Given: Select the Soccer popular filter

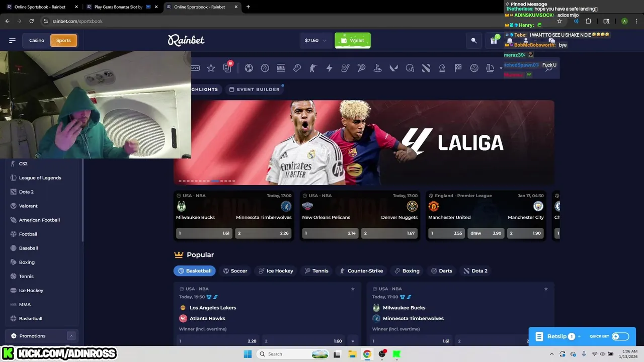Looking at the screenshot, I should pos(235,270).
